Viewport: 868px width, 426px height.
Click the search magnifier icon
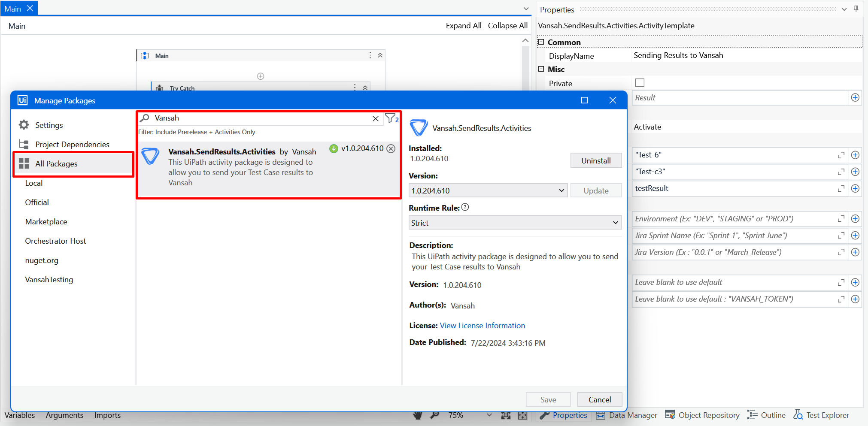tap(145, 118)
